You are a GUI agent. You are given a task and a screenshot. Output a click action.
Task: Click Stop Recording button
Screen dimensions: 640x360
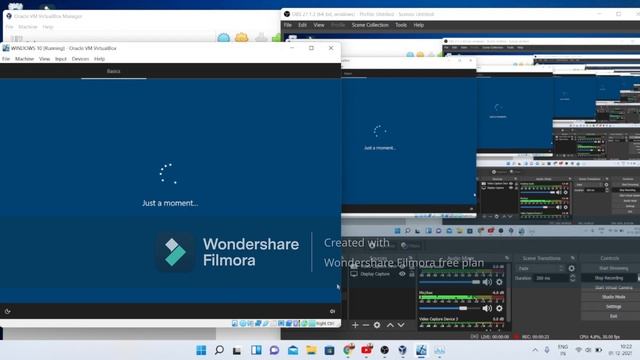pos(609,278)
